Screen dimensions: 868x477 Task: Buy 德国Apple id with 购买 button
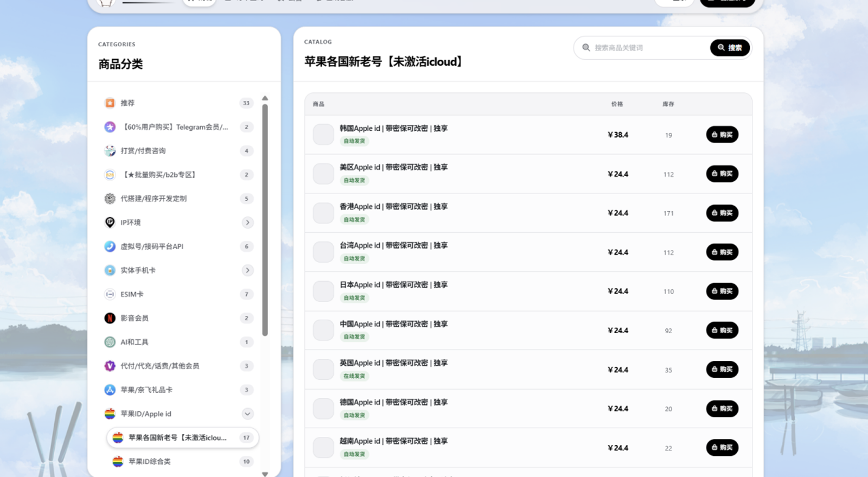pyautogui.click(x=722, y=409)
